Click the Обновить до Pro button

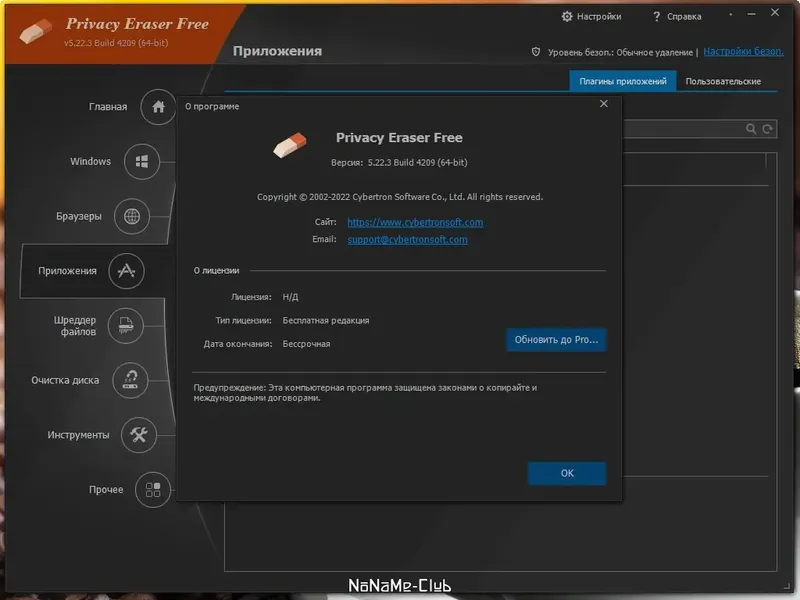[555, 340]
